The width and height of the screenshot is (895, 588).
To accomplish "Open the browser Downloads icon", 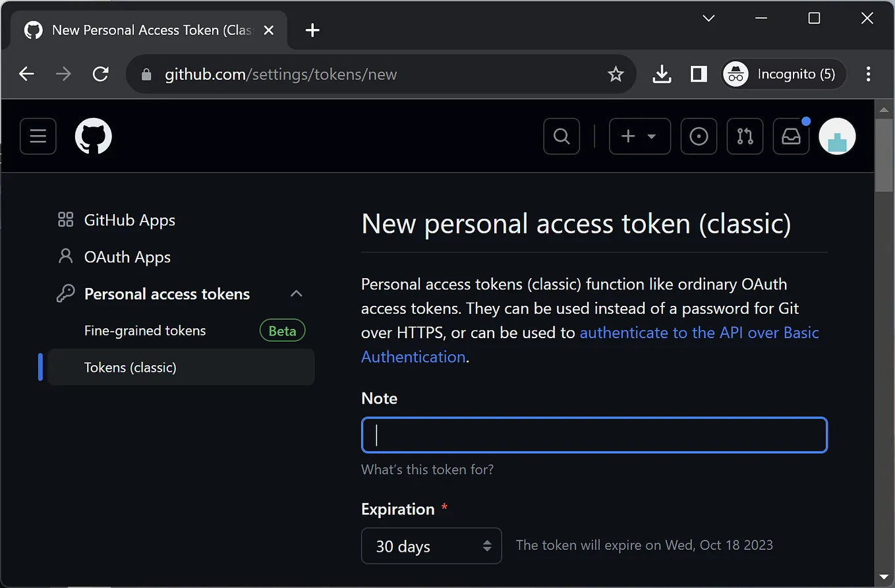I will click(x=662, y=74).
